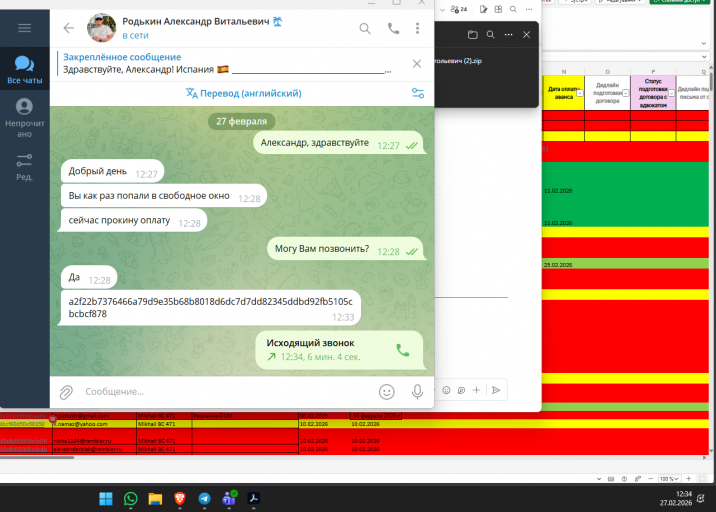716x512 pixels.
Task: Open Microsoft Teams from the taskbar
Action: pyautogui.click(x=229, y=499)
